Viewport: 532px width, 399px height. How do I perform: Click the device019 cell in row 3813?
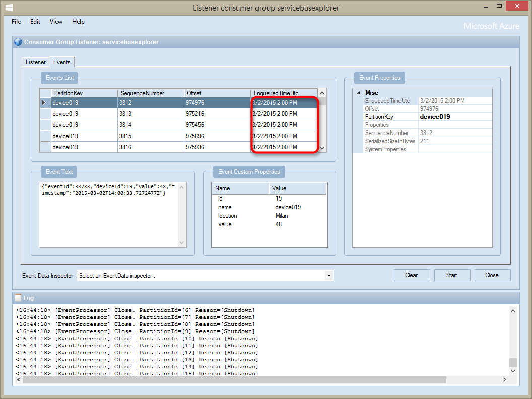click(84, 114)
